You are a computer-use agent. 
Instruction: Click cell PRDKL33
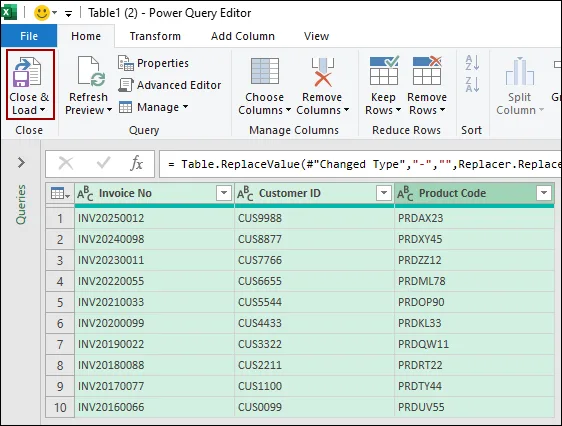474,323
